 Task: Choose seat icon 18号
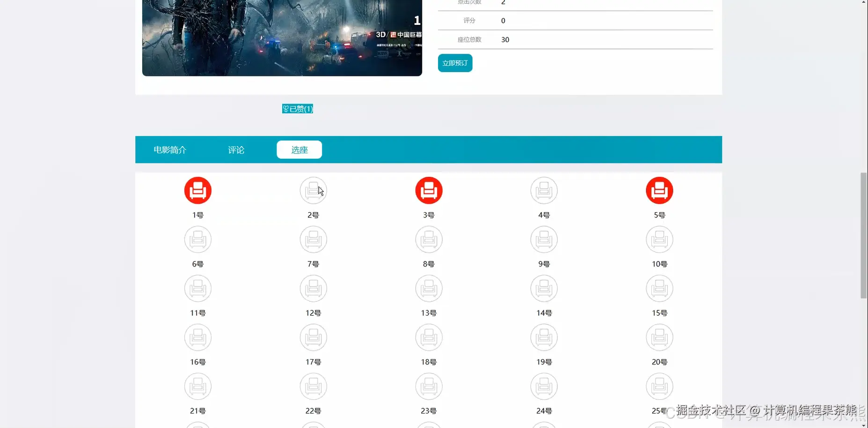coord(429,337)
